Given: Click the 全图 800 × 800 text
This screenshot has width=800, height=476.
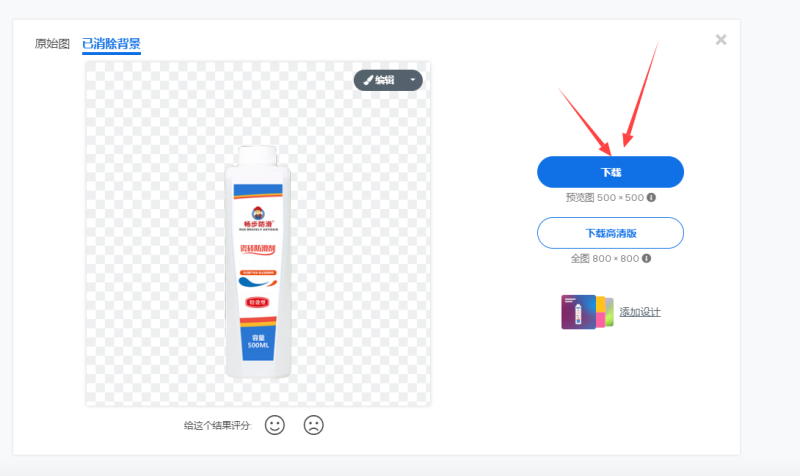Looking at the screenshot, I should [x=605, y=259].
